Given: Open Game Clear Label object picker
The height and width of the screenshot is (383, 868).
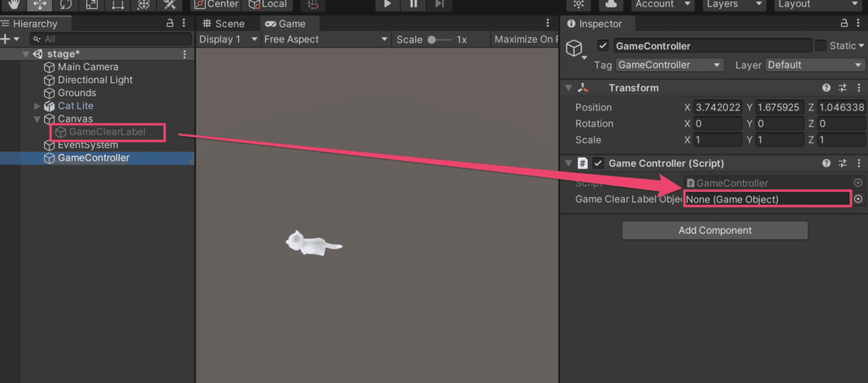Looking at the screenshot, I should point(859,199).
